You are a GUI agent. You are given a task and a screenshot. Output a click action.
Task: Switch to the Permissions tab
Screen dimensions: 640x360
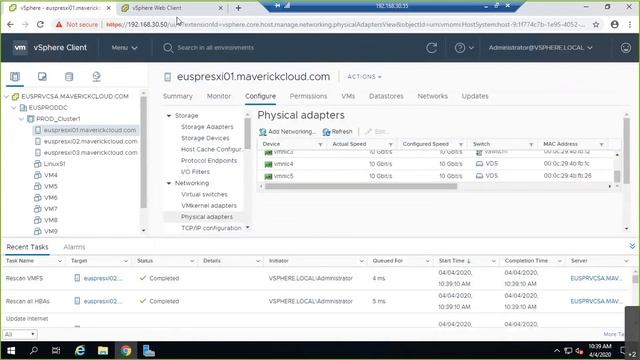coord(308,96)
